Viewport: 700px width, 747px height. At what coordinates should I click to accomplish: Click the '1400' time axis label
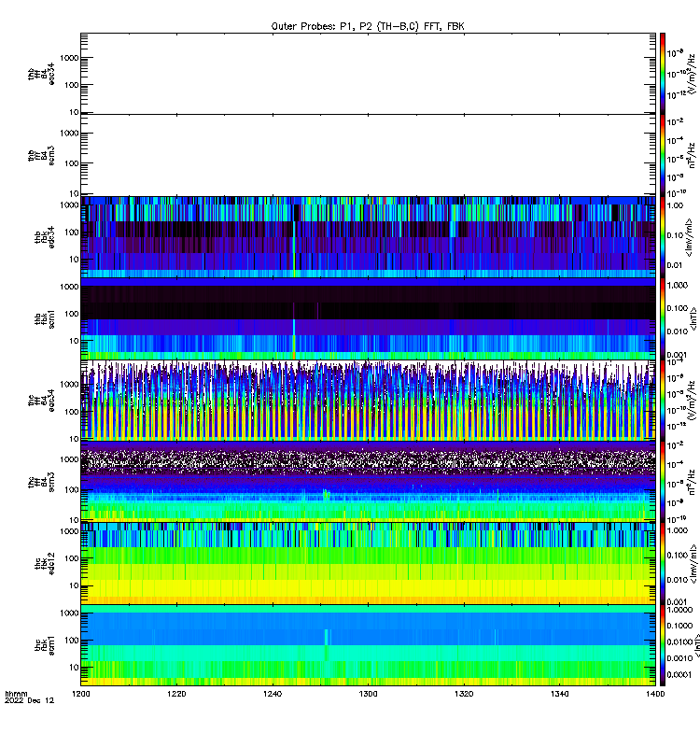click(x=655, y=694)
